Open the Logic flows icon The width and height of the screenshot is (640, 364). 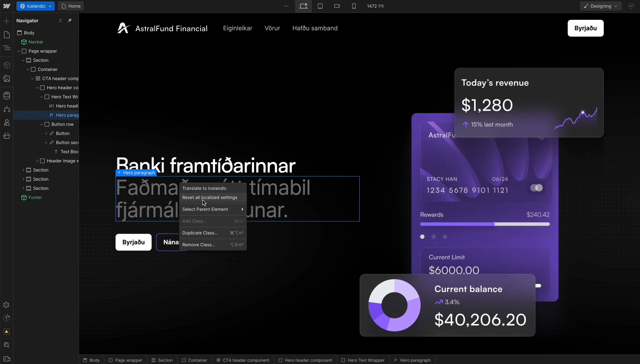click(6, 109)
